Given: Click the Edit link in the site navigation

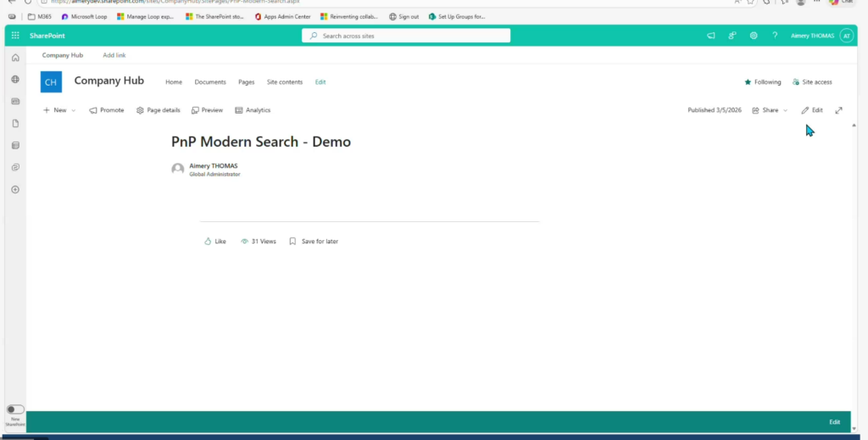Looking at the screenshot, I should 320,82.
